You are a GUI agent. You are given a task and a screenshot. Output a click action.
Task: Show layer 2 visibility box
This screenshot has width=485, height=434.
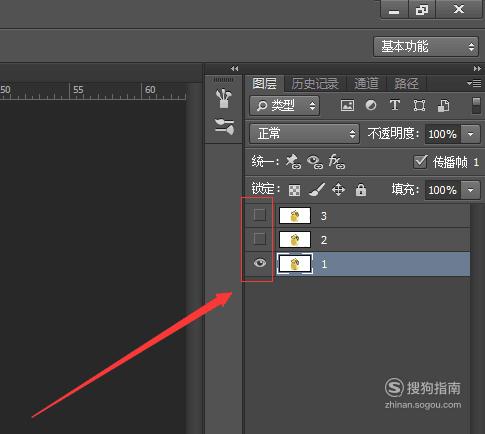click(260, 239)
